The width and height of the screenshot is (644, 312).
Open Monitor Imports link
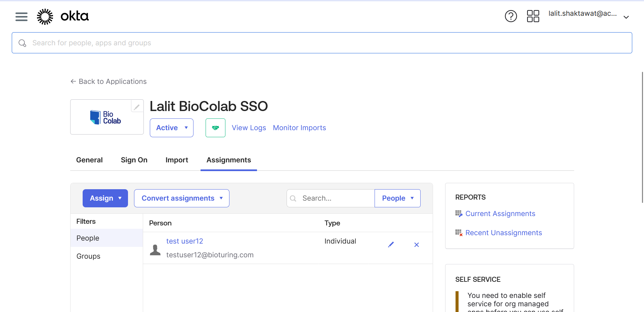pos(299,128)
